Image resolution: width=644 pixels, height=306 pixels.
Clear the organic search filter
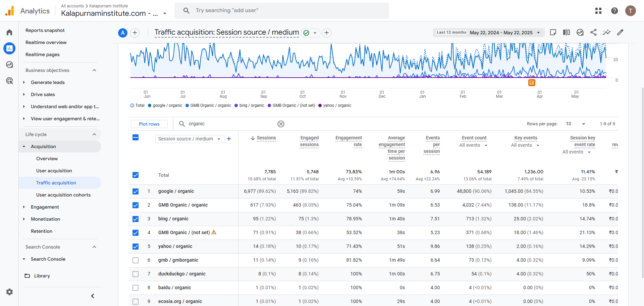click(x=281, y=124)
